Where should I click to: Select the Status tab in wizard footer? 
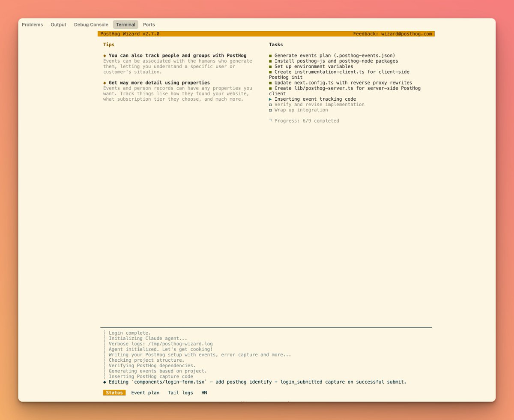[114, 393]
